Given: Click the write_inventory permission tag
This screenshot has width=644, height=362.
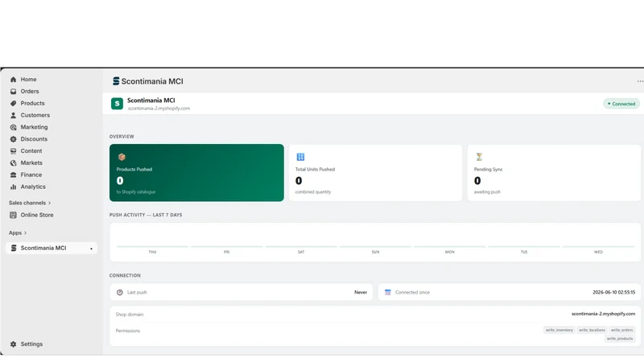Looking at the screenshot, I should coord(559,330).
